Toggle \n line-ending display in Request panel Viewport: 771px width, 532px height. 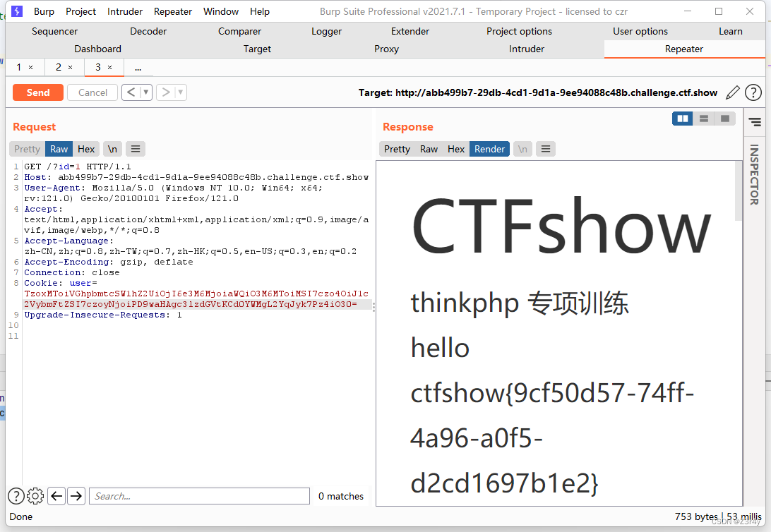point(112,148)
